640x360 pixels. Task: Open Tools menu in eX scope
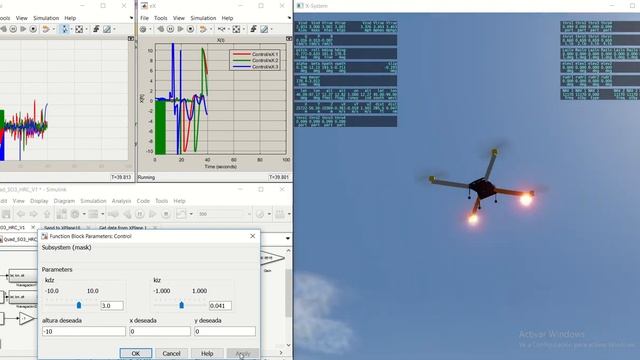tap(160, 18)
